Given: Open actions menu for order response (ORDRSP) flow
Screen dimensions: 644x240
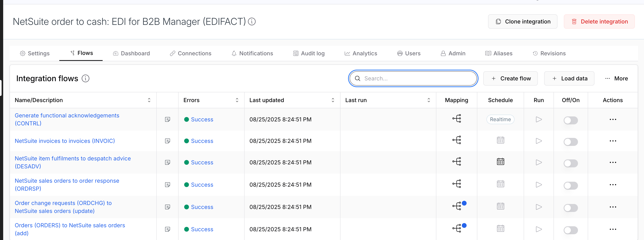Looking at the screenshot, I should [613, 185].
